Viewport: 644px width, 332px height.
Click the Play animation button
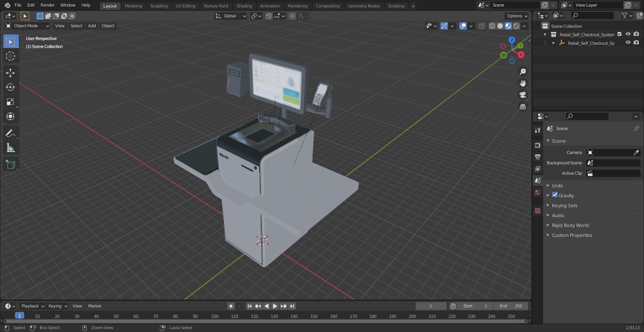click(x=275, y=306)
